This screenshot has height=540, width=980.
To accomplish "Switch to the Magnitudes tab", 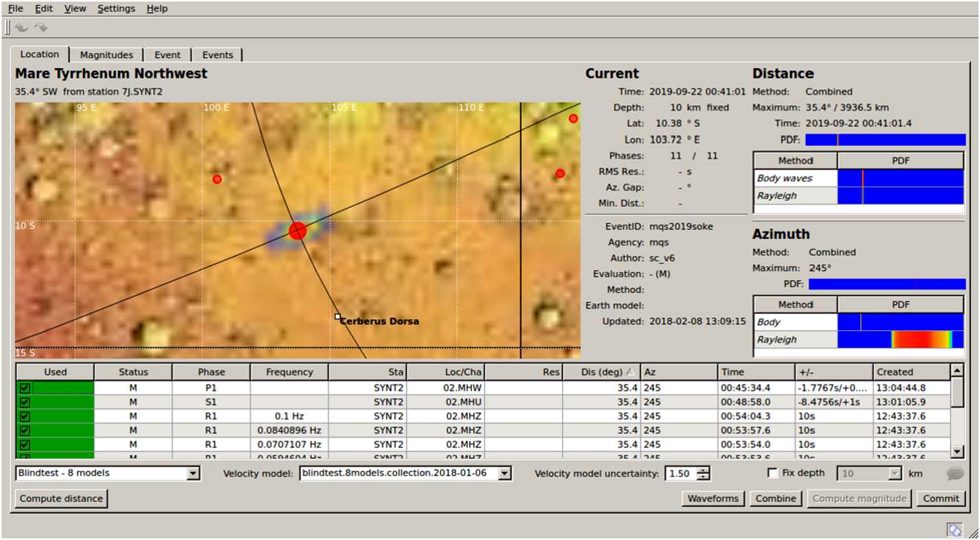I will pyautogui.click(x=106, y=55).
